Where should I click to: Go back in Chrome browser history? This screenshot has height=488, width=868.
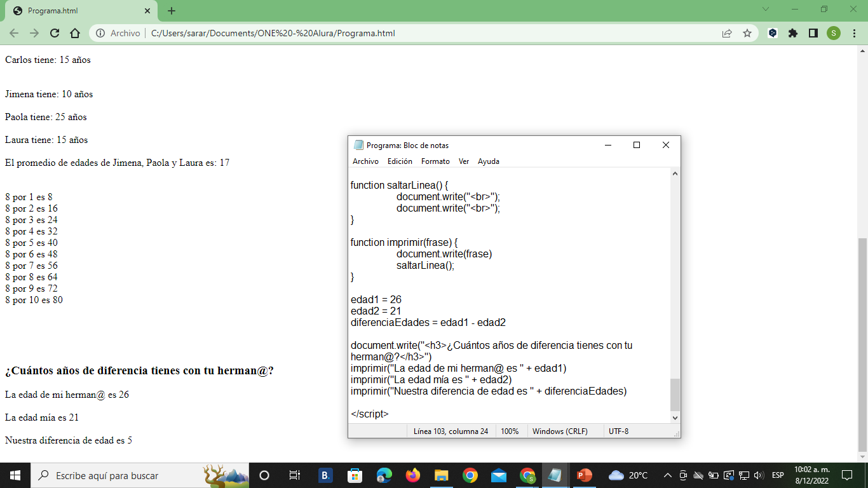coord(14,33)
